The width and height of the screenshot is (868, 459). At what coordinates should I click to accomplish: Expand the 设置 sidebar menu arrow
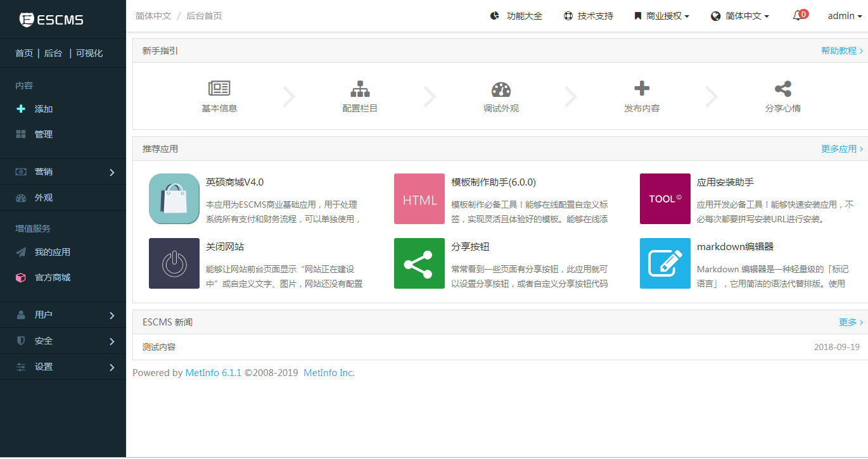tap(112, 367)
